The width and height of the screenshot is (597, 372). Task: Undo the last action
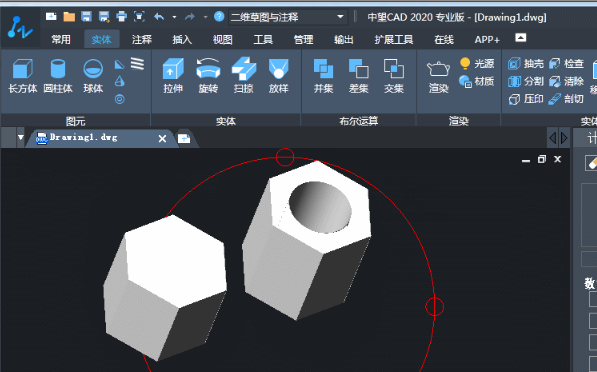pos(159,17)
